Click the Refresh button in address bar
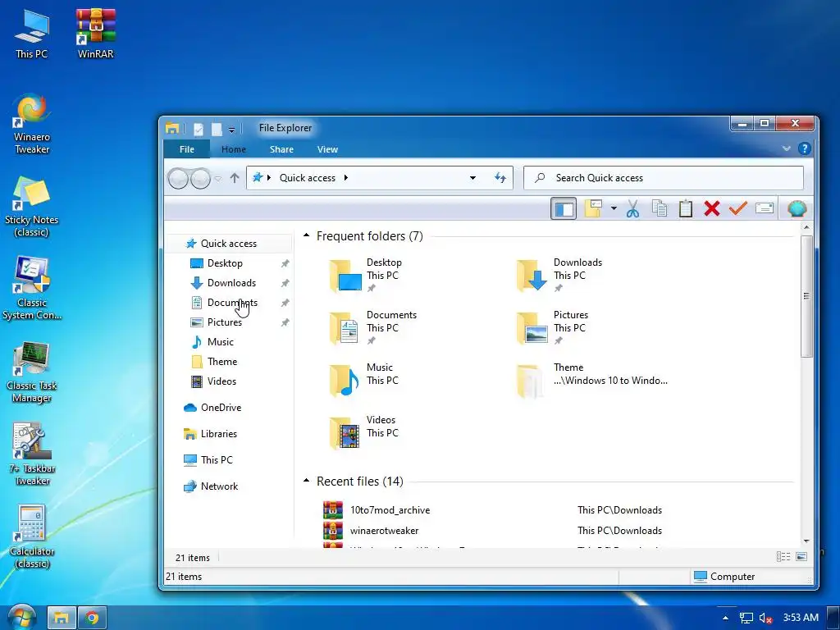 [500, 178]
